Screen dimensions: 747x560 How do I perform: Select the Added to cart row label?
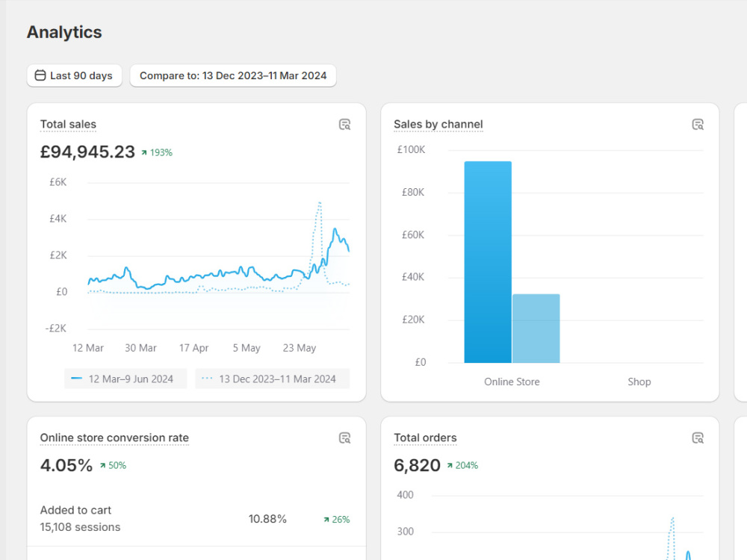tap(75, 511)
